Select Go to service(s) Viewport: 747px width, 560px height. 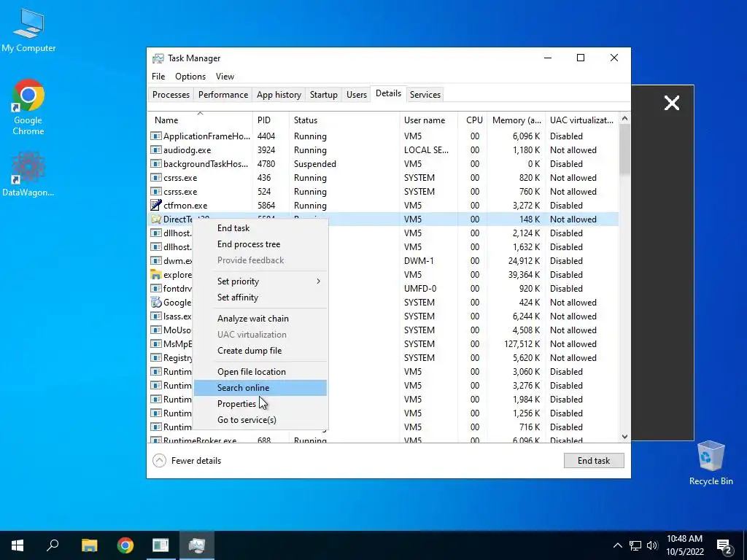click(260, 420)
